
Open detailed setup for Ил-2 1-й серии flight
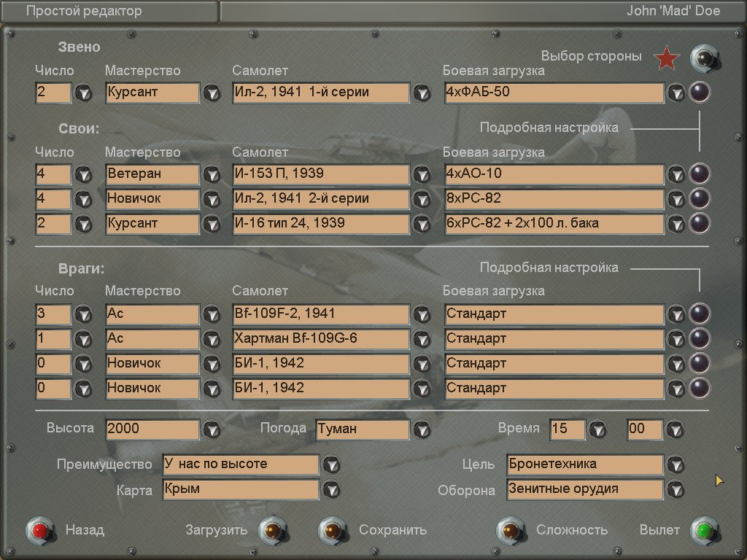pyautogui.click(x=700, y=93)
